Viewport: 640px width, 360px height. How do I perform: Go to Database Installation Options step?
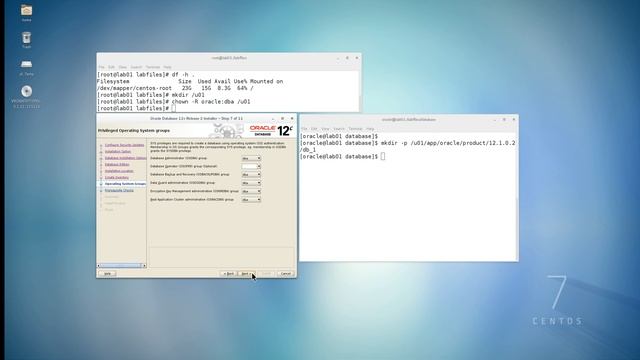[x=125, y=158]
